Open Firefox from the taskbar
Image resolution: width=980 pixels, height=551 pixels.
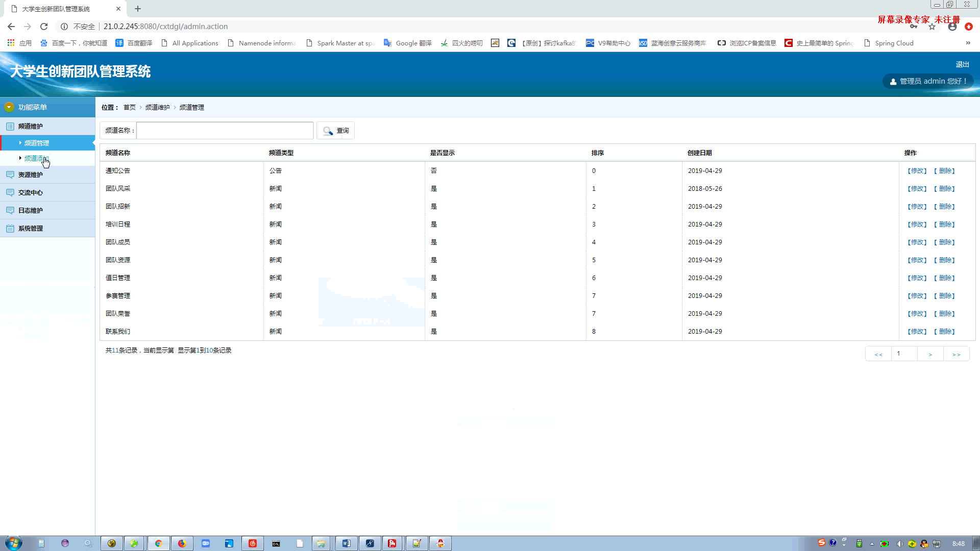pyautogui.click(x=182, y=543)
